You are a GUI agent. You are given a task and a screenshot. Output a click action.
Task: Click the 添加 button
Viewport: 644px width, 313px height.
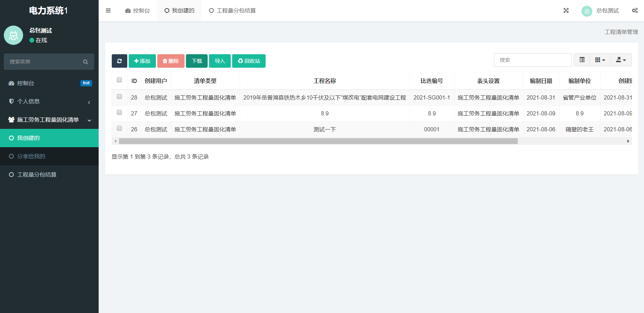142,61
